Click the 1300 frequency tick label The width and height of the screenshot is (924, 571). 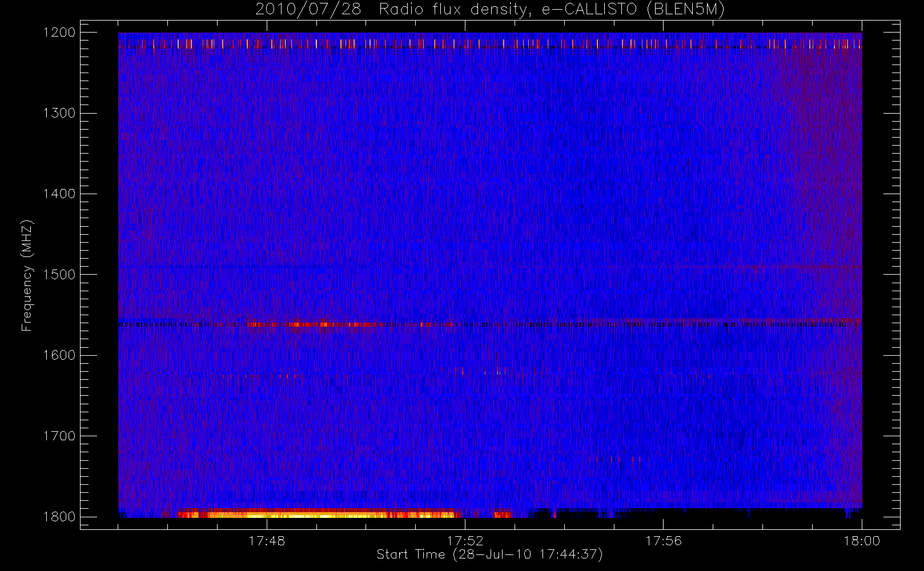[59, 113]
